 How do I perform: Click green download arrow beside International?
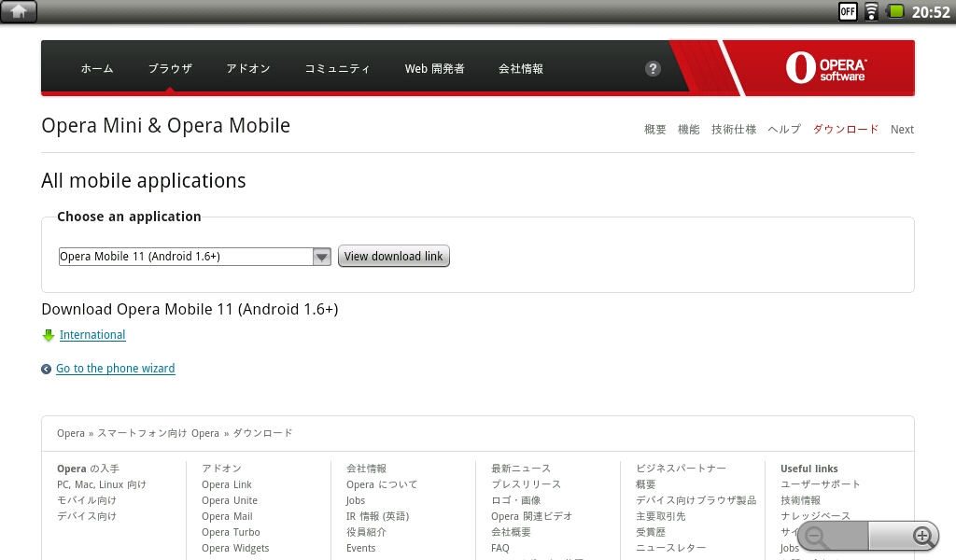coord(49,335)
